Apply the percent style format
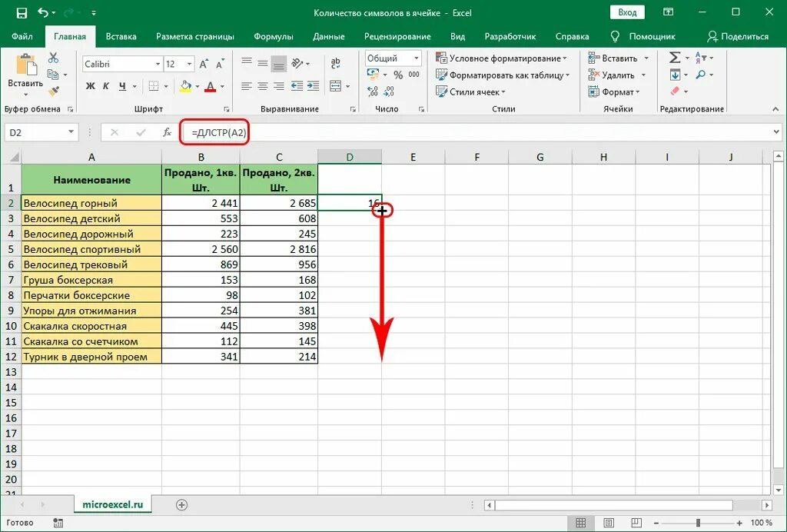The width and height of the screenshot is (787, 532). click(398, 75)
